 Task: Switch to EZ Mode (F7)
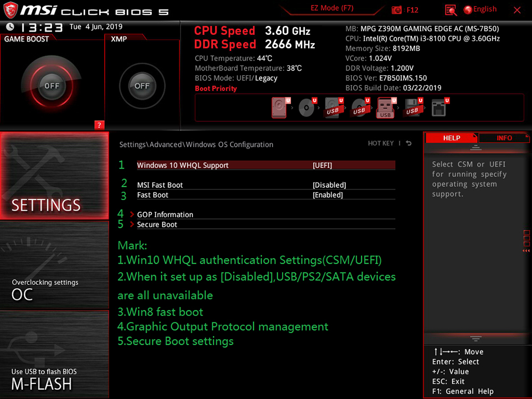(x=332, y=8)
